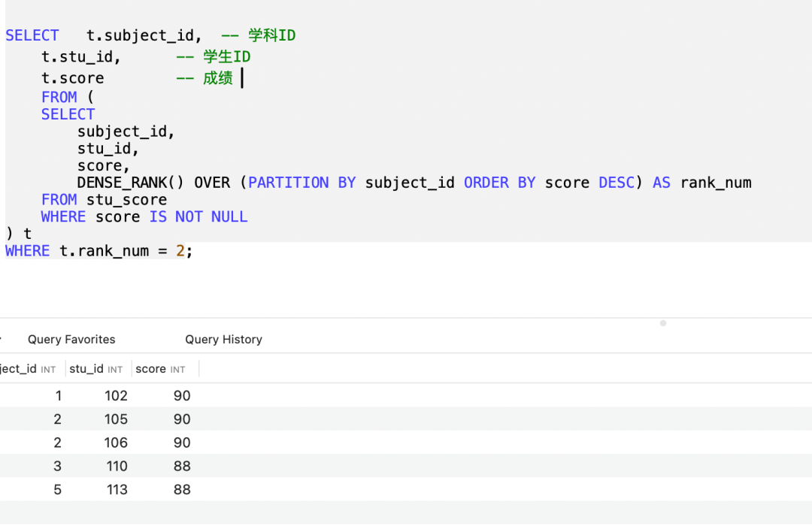Click the ORDER BY keyword
The height and width of the screenshot is (529, 812).
point(500,183)
